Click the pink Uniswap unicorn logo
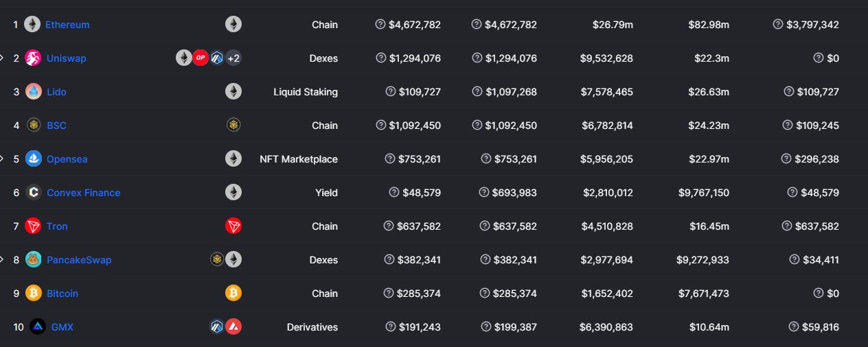Image resolution: width=868 pixels, height=347 pixels. [x=33, y=58]
